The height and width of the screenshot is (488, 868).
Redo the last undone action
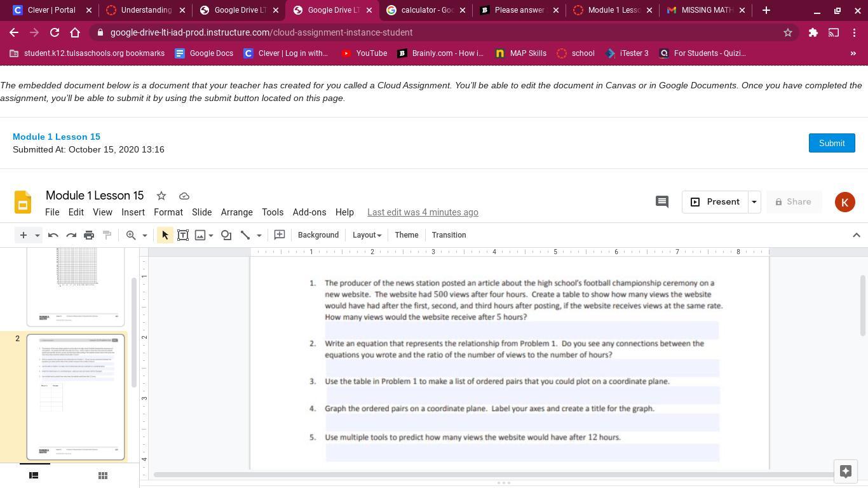point(71,235)
